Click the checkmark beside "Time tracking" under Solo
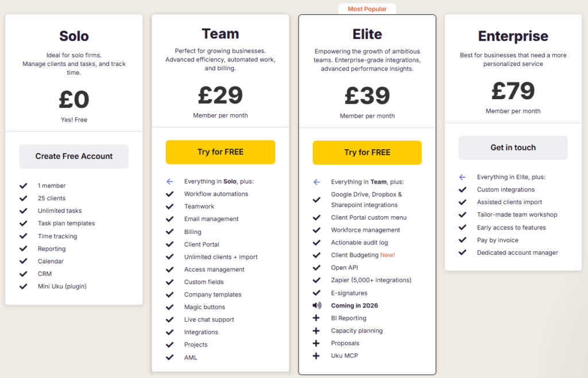This screenshot has width=588, height=378. pyautogui.click(x=23, y=236)
